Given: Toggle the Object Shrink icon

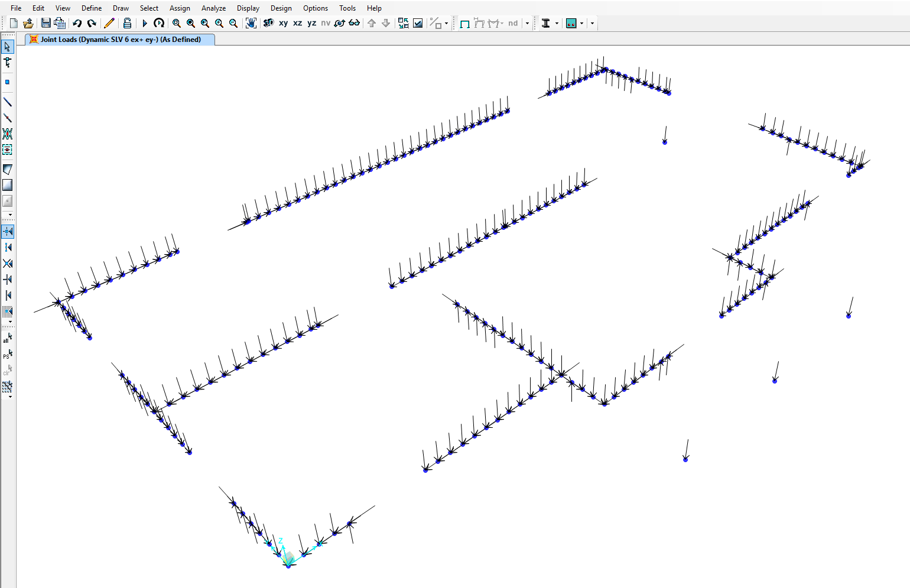Looking at the screenshot, I should click(x=404, y=23).
